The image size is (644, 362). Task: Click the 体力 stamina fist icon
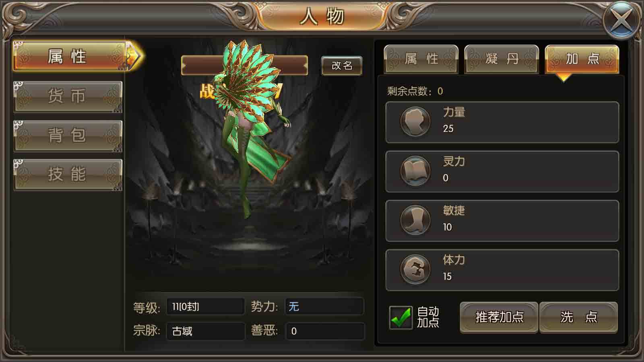[415, 269]
